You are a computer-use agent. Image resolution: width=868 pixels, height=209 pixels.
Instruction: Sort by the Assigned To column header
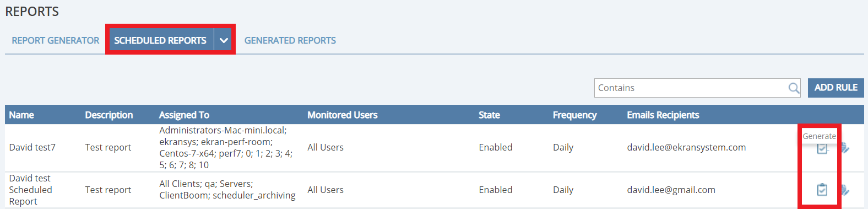point(184,115)
